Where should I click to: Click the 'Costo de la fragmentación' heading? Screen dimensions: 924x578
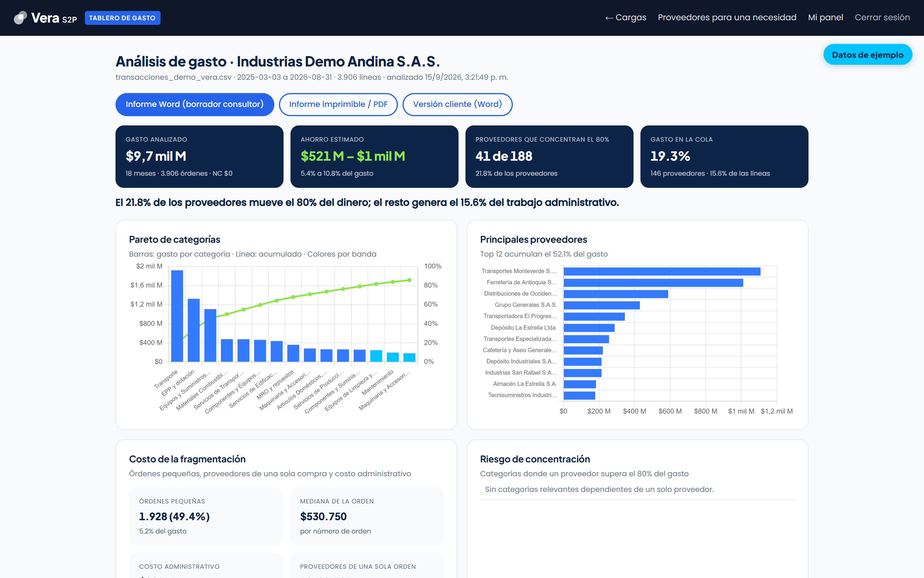point(187,459)
